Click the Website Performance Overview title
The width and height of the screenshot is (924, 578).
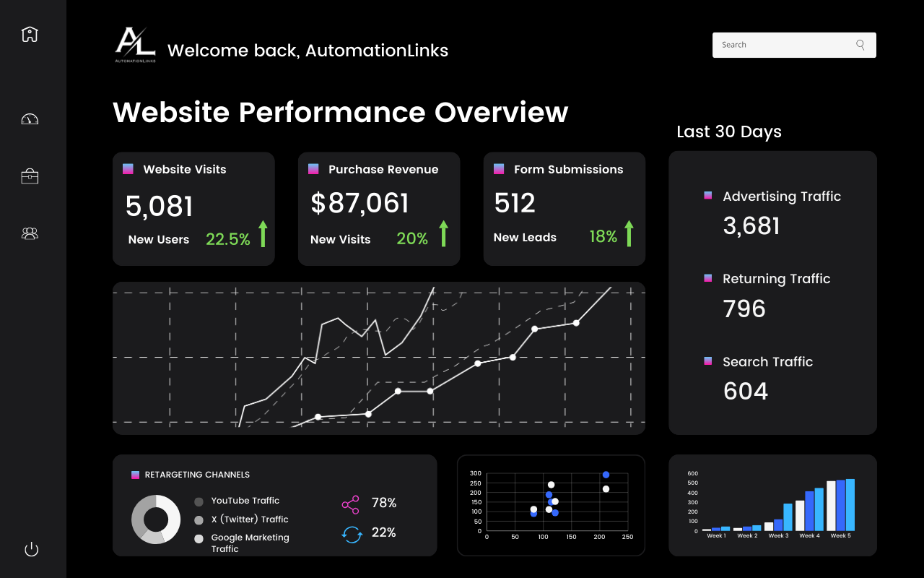pos(341,112)
